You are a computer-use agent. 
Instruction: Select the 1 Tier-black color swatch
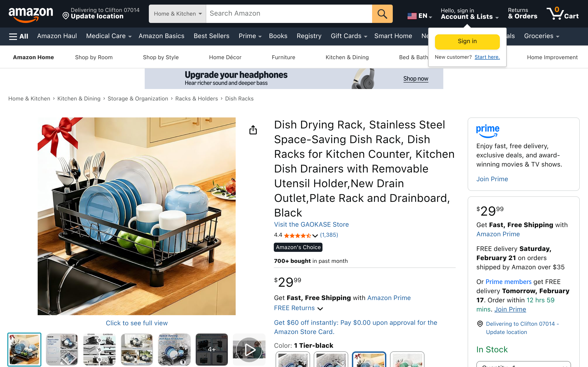[369, 359]
